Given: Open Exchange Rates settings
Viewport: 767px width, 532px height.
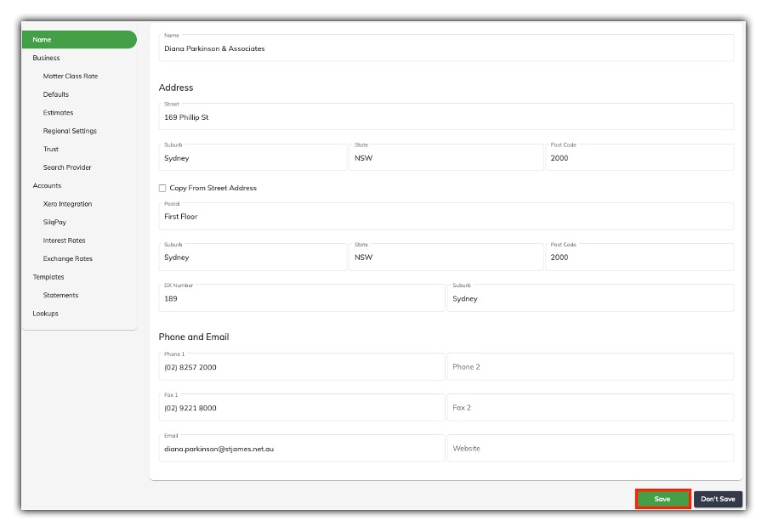Looking at the screenshot, I should [68, 258].
